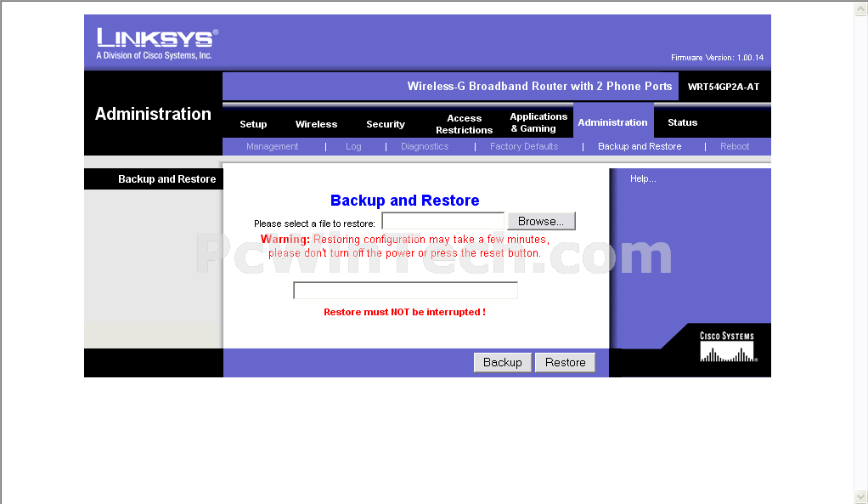Open the Help... link
Screen dimensions: 868x504
pos(643,178)
